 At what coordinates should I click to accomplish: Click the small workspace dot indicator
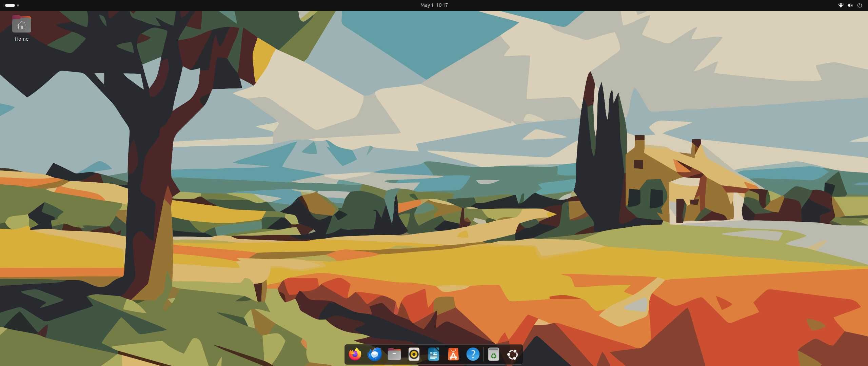[x=18, y=5]
